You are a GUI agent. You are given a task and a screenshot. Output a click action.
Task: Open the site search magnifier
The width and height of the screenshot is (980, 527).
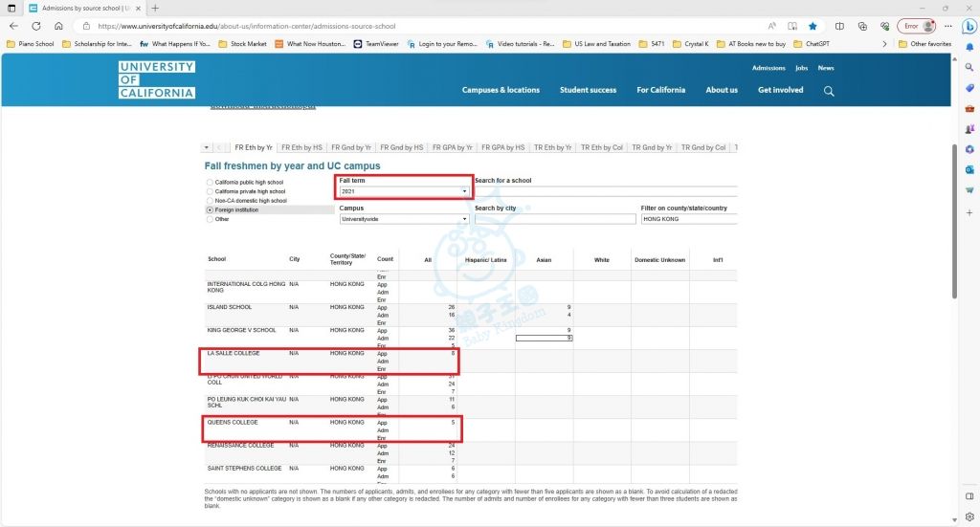[x=829, y=91]
